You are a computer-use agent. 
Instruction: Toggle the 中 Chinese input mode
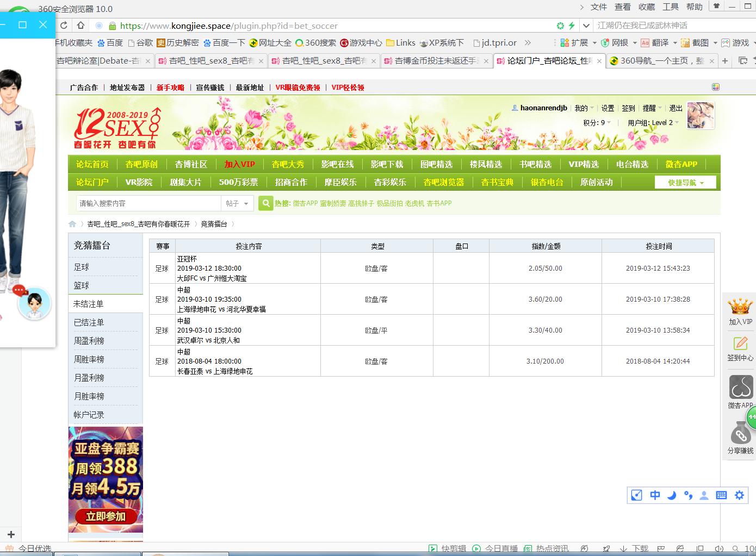[x=655, y=495]
